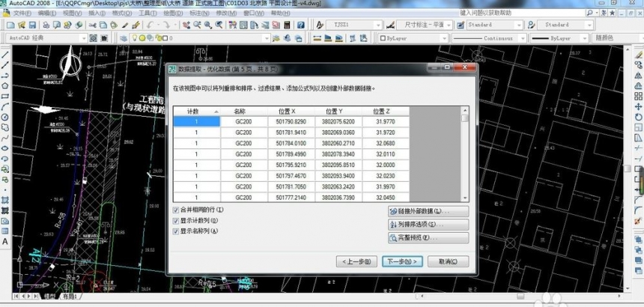Save the drawing using the floppy disk icon
This screenshot has width=644, height=307.
point(32,25)
